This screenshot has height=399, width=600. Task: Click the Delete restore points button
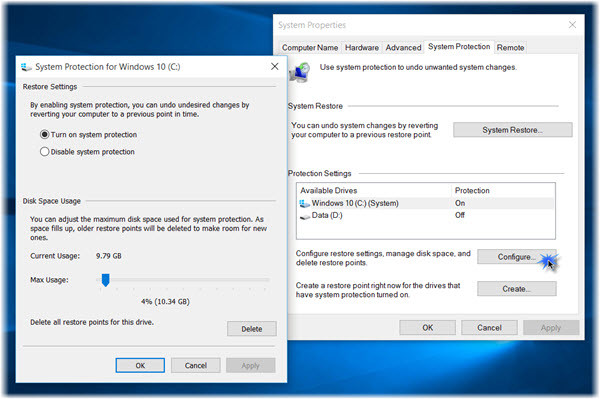point(251,329)
